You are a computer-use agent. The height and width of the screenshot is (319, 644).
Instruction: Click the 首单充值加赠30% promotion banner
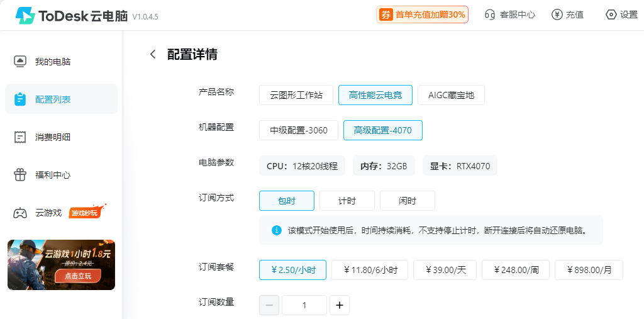pyautogui.click(x=422, y=15)
